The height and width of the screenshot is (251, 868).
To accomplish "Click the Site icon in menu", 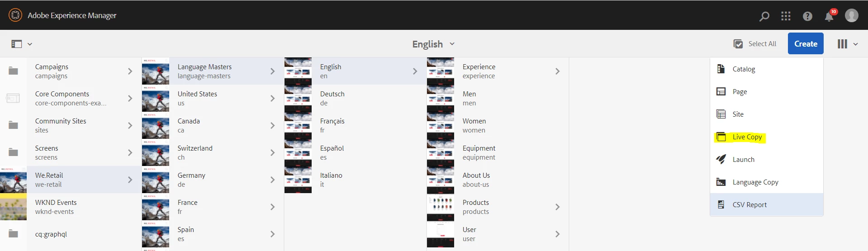I will tap(721, 114).
